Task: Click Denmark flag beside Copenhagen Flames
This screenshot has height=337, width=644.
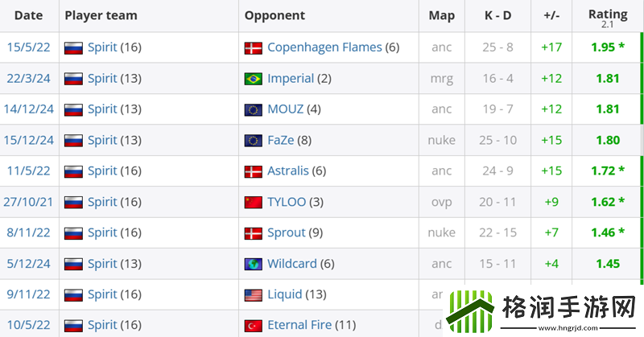Action: click(254, 48)
